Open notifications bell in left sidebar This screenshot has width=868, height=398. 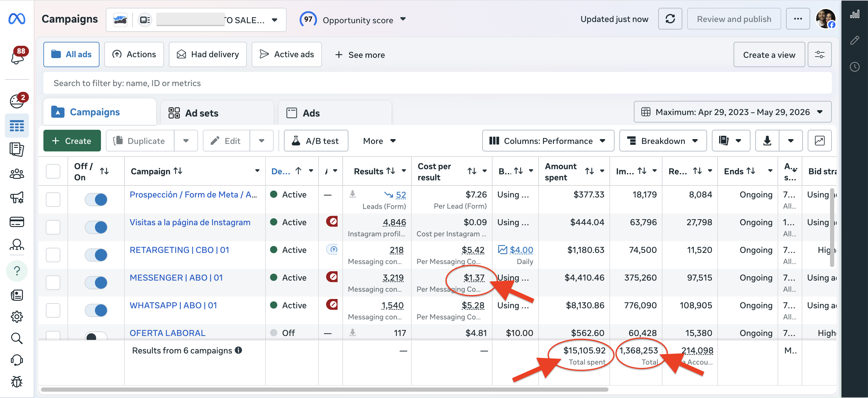coord(17,56)
